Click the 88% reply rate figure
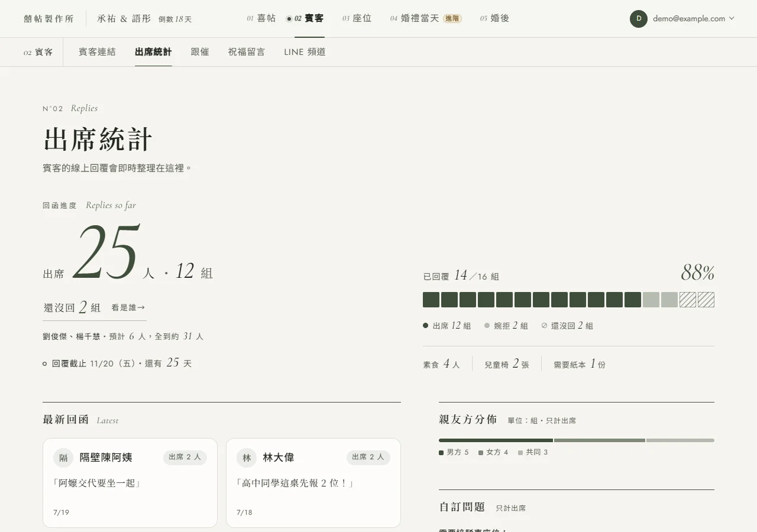This screenshot has height=532, width=757. pyautogui.click(x=698, y=273)
